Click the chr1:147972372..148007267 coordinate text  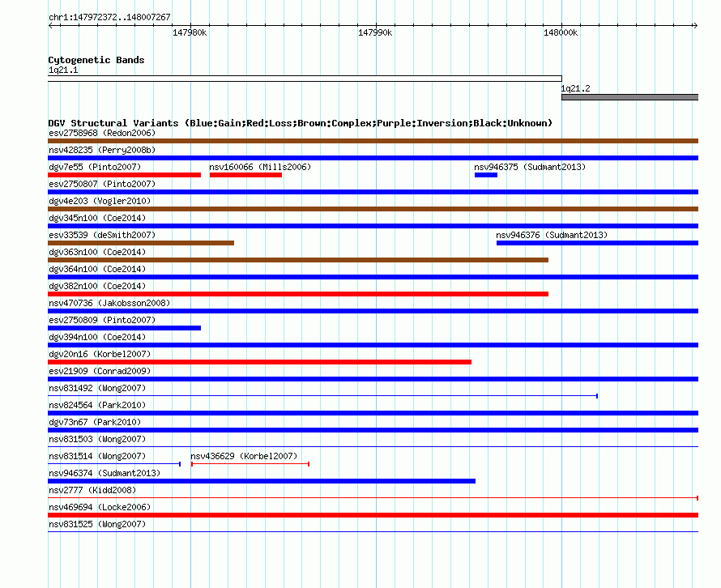pyautogui.click(x=109, y=17)
